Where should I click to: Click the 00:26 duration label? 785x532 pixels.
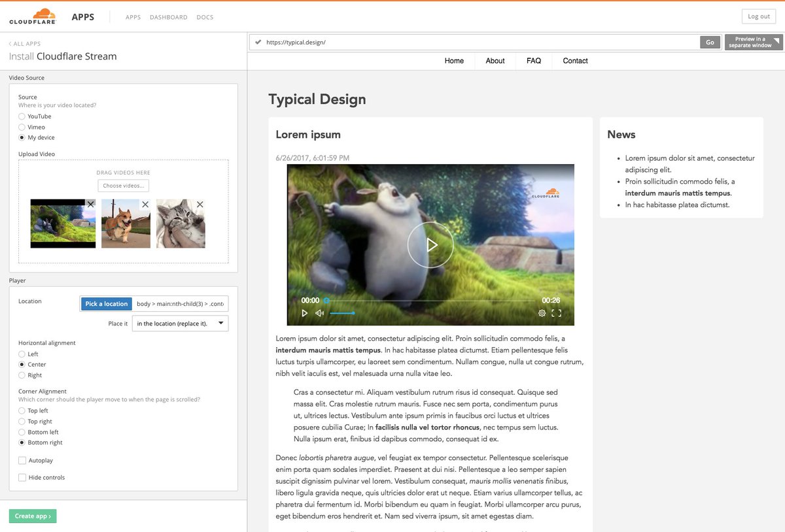(551, 301)
